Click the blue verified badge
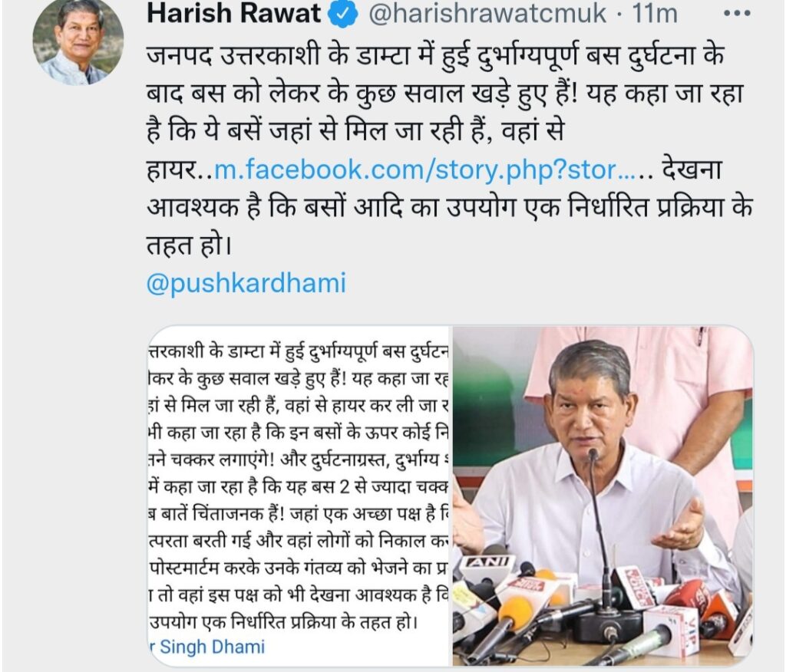This screenshot has height=672, width=786. click(343, 14)
